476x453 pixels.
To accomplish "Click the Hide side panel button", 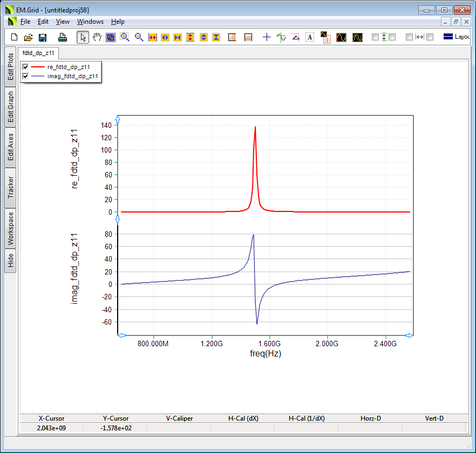I will 11,261.
